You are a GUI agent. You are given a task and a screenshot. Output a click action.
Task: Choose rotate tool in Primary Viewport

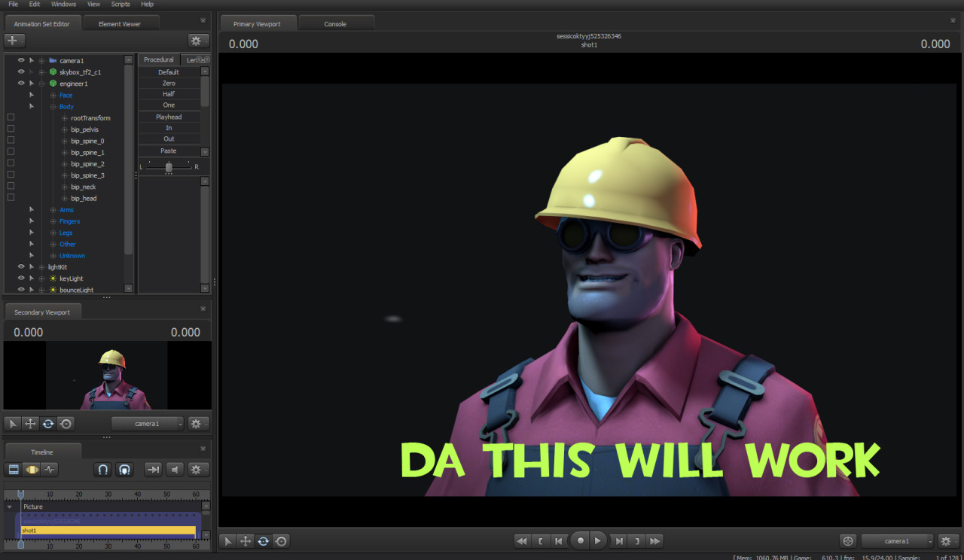263,540
